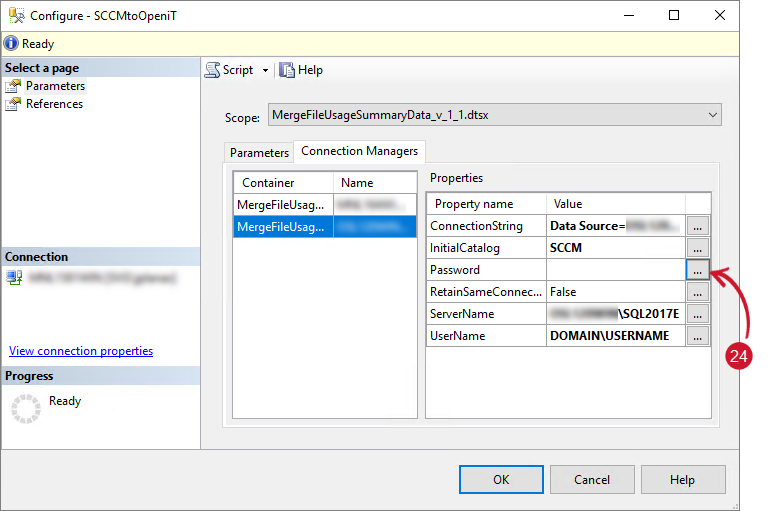The width and height of the screenshot is (778, 511).
Task: Select the InitialCatalog property name
Action: [x=486, y=248]
